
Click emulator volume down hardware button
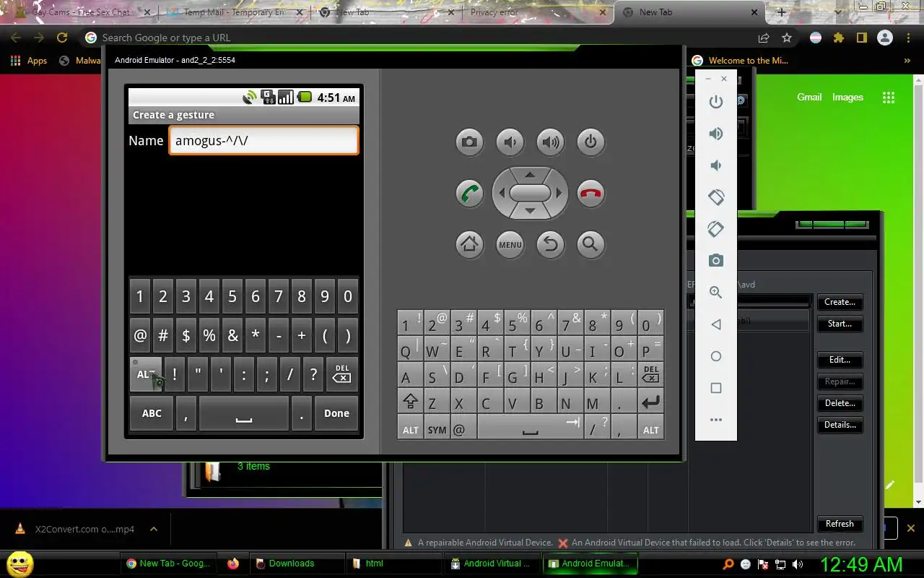point(510,142)
